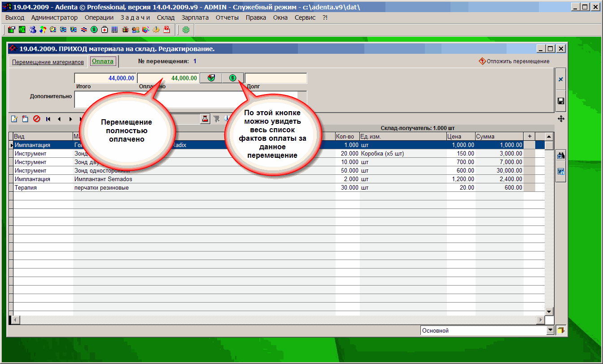Click the binoculars search icon
Screen dimensions: 603x364
560,156
